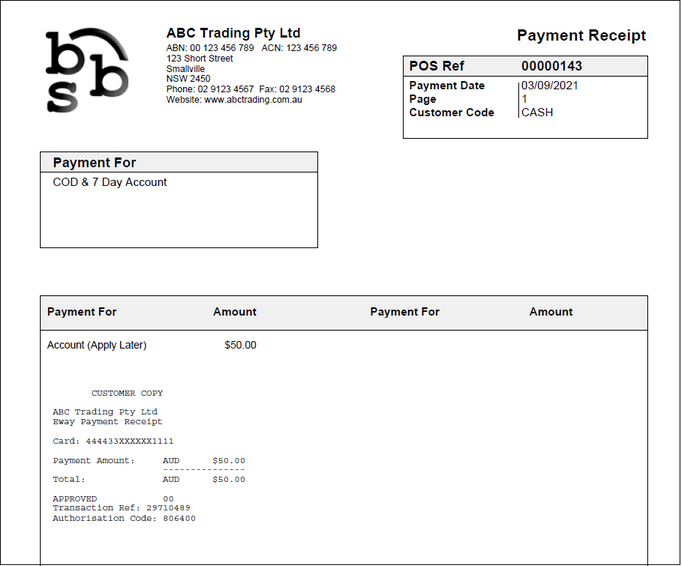
Task: Click the Page number value 1
Action: click(524, 100)
